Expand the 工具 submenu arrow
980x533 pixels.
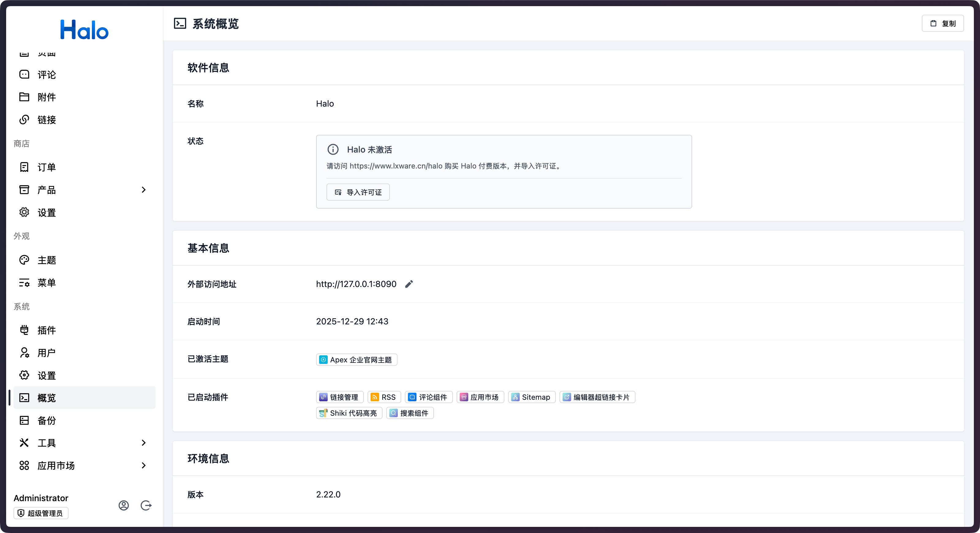point(143,443)
